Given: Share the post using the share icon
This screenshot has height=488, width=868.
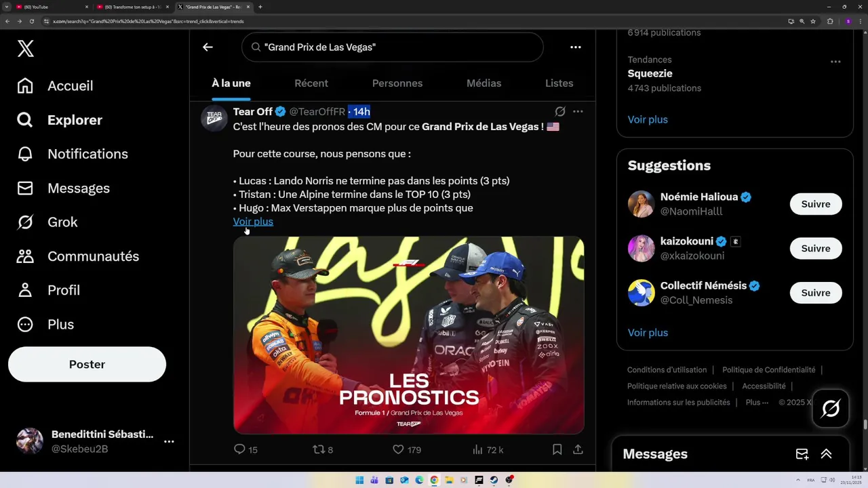Looking at the screenshot, I should [578, 449].
